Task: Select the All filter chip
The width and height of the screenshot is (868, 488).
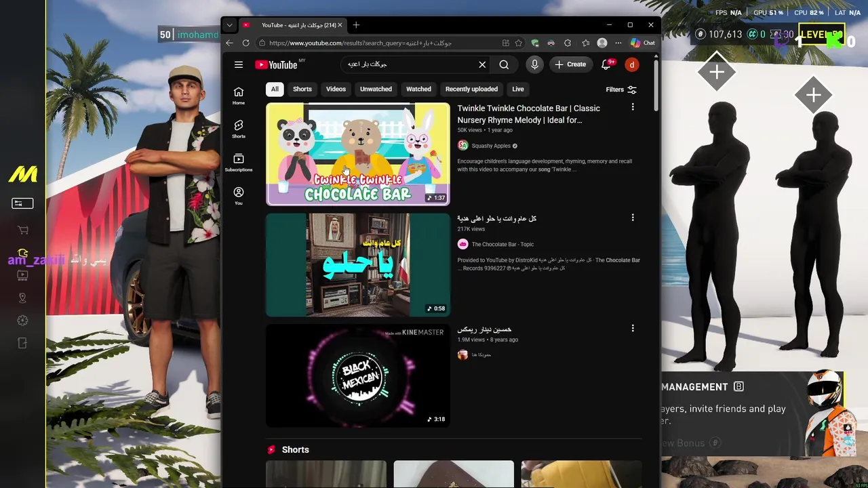Action: (x=275, y=89)
